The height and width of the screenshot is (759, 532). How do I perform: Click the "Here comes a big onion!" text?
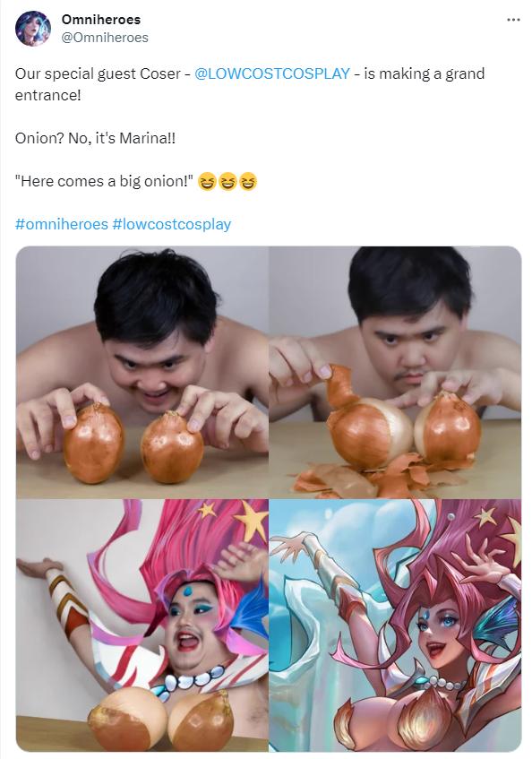click(105, 182)
